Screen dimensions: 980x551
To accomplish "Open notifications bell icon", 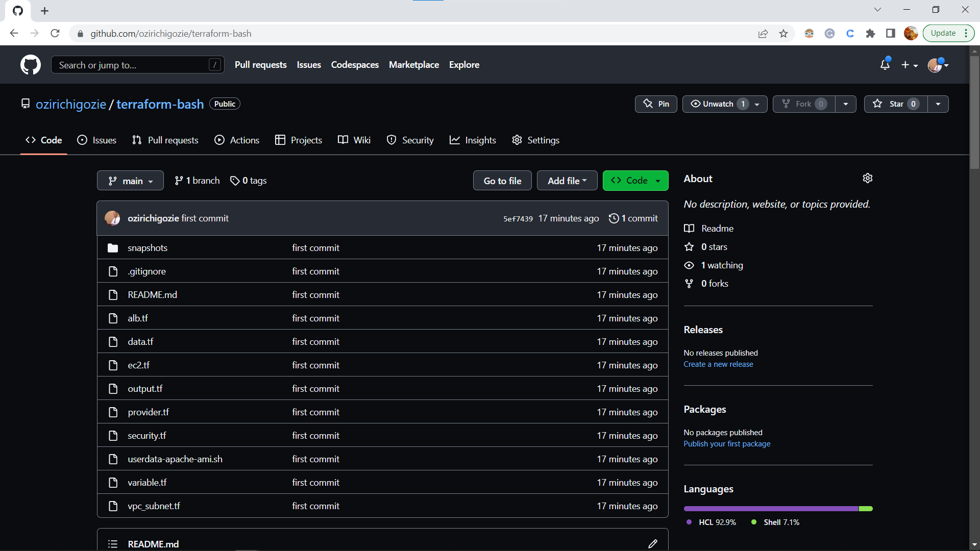I will tap(885, 65).
